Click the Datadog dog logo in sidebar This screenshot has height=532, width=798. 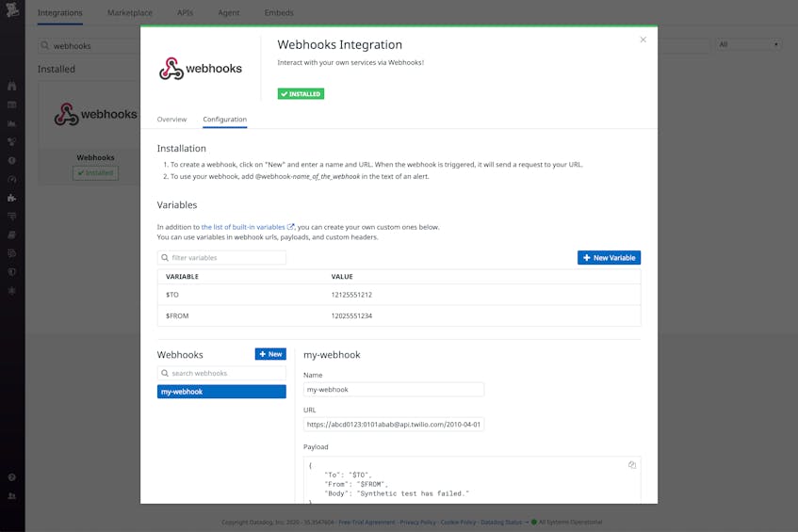(11, 9)
